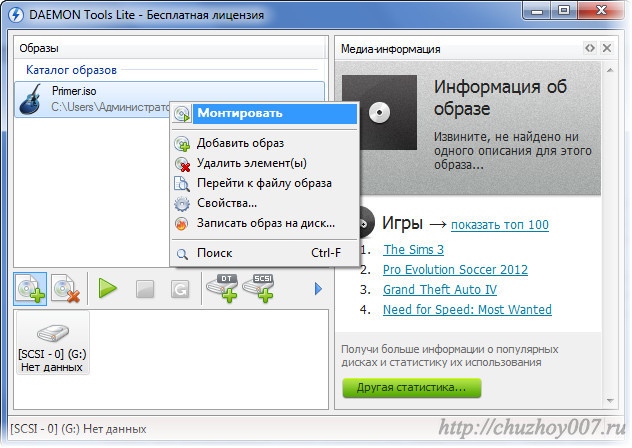Expand more toolbar items with blue arrow
Viewport: 632px width, 448px height.
click(318, 289)
